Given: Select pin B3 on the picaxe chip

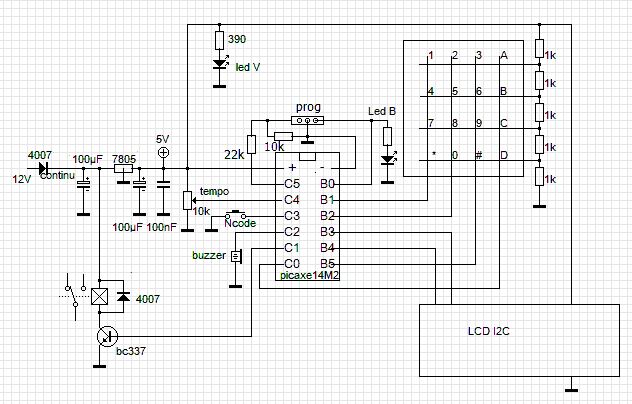Looking at the screenshot, I should [327, 232].
